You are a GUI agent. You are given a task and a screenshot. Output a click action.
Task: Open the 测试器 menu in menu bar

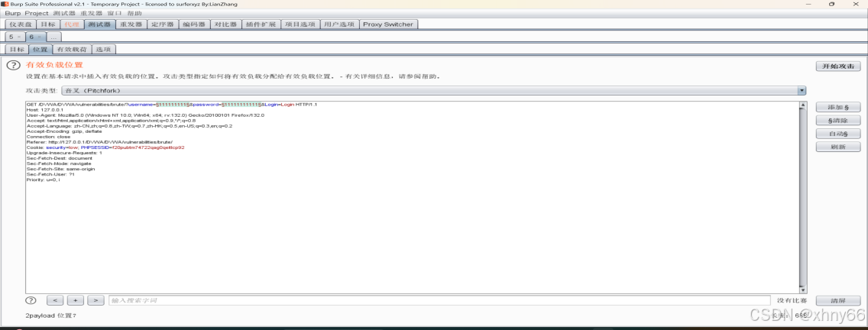point(64,13)
